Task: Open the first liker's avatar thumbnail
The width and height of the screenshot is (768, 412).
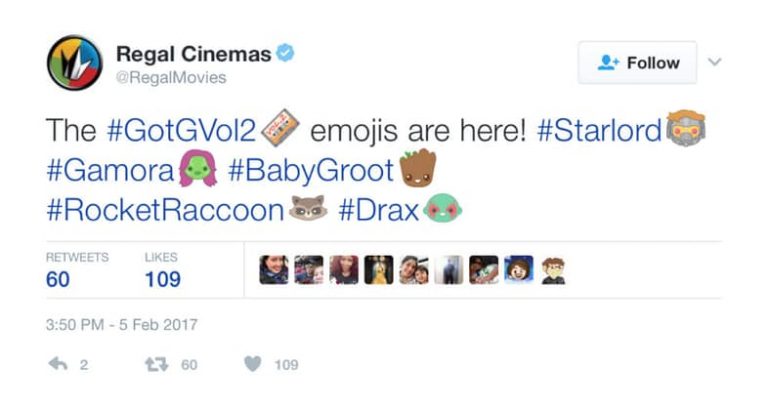Action: click(274, 270)
